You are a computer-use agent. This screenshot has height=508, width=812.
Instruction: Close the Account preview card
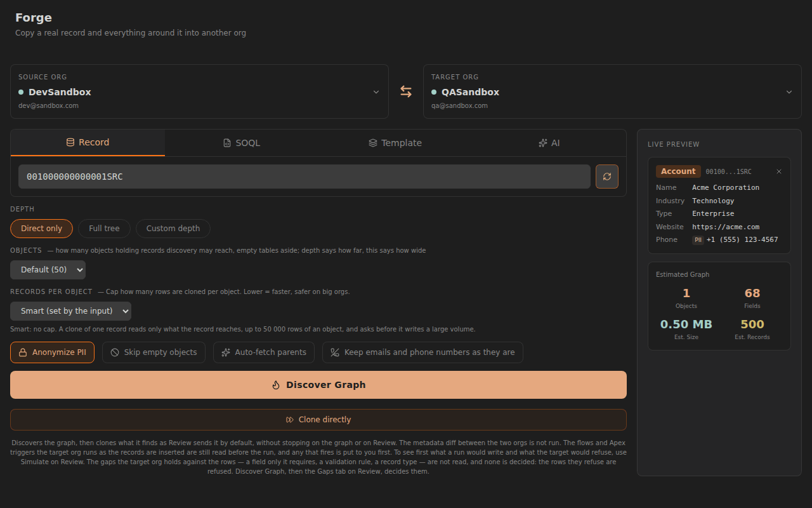pyautogui.click(x=779, y=171)
